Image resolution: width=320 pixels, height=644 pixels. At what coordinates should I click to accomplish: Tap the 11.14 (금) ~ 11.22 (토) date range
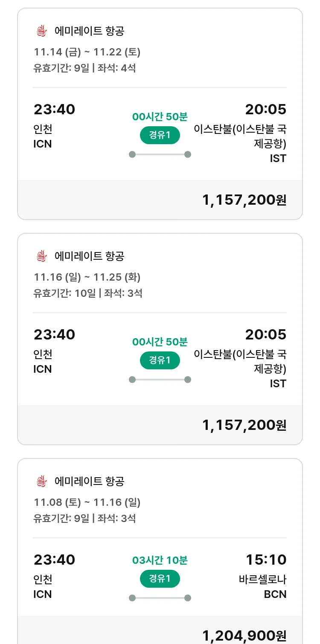click(87, 52)
